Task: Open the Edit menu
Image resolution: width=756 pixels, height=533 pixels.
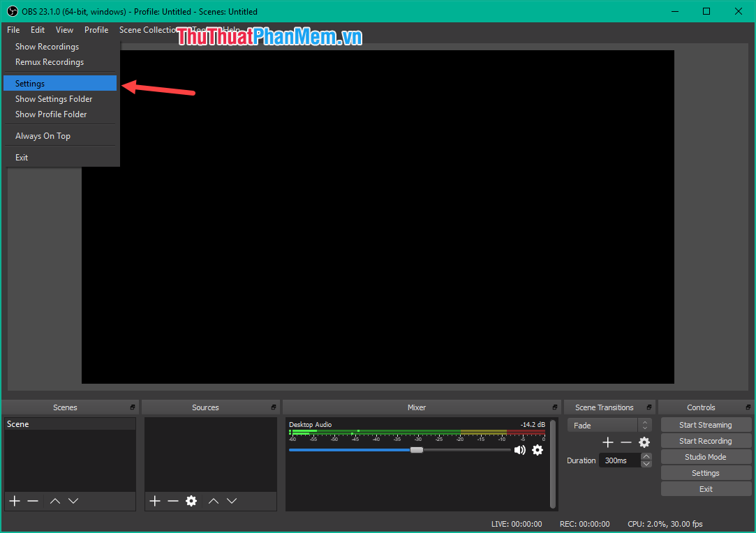Action: (x=37, y=29)
